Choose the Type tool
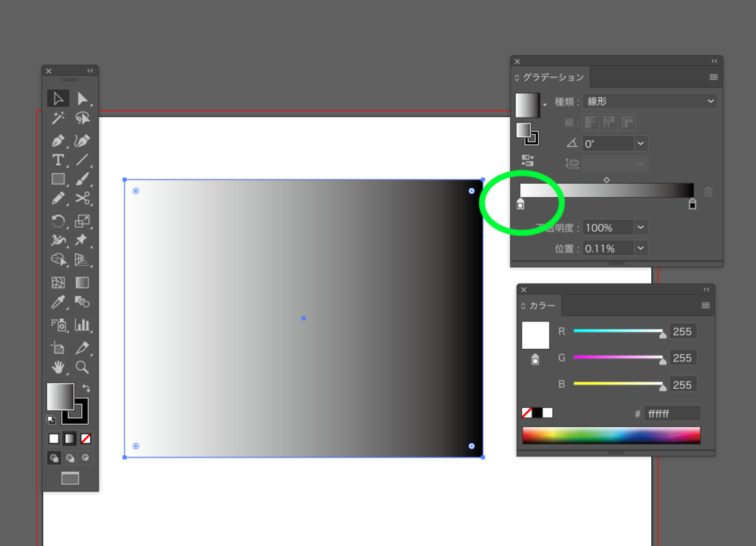Screen dimensions: 756x546 coord(58,159)
